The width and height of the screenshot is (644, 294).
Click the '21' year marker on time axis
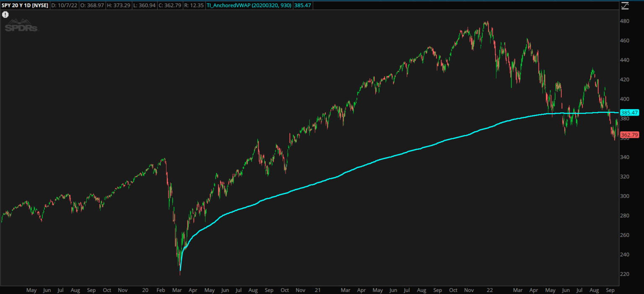(318, 290)
